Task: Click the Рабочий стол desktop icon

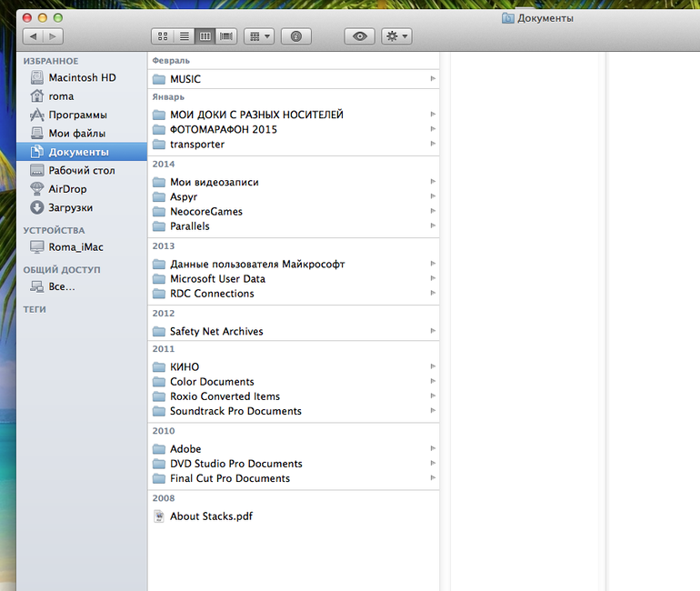Action: 36,170
